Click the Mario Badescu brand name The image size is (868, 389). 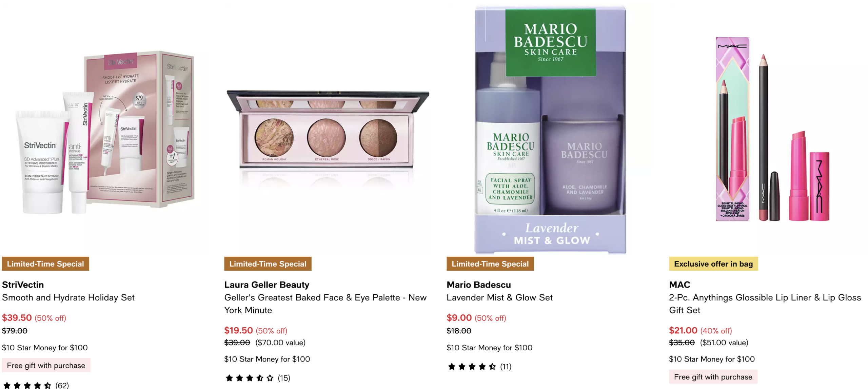478,285
